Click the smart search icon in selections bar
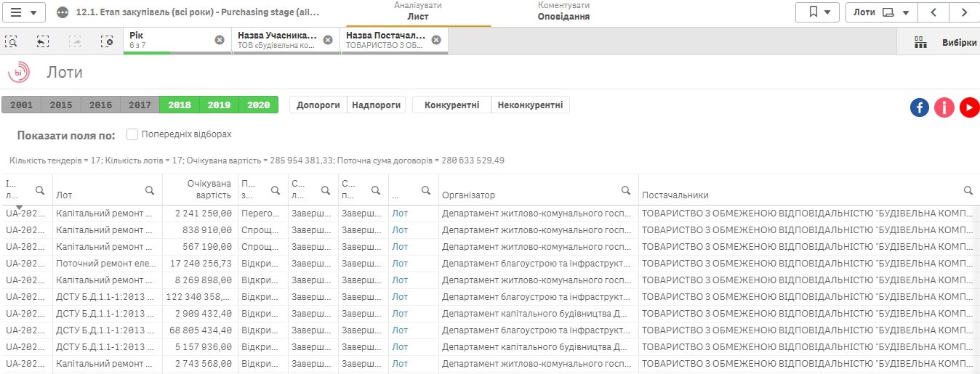 pos(11,41)
